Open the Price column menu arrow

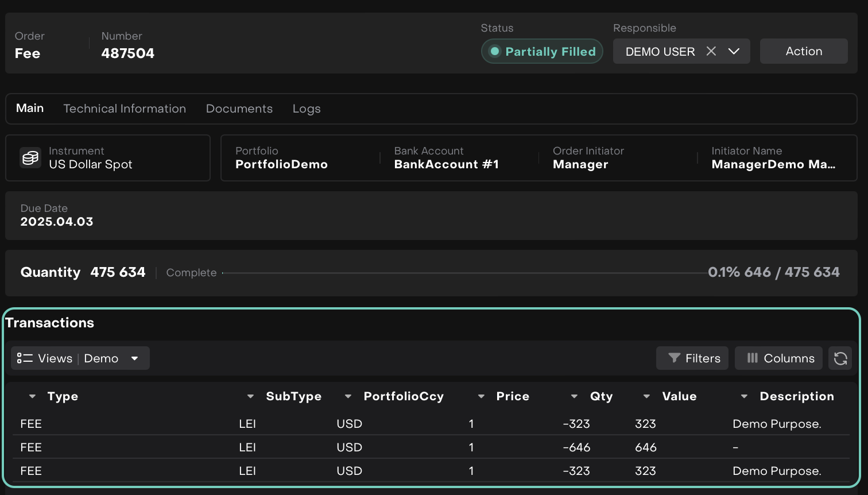coord(481,396)
